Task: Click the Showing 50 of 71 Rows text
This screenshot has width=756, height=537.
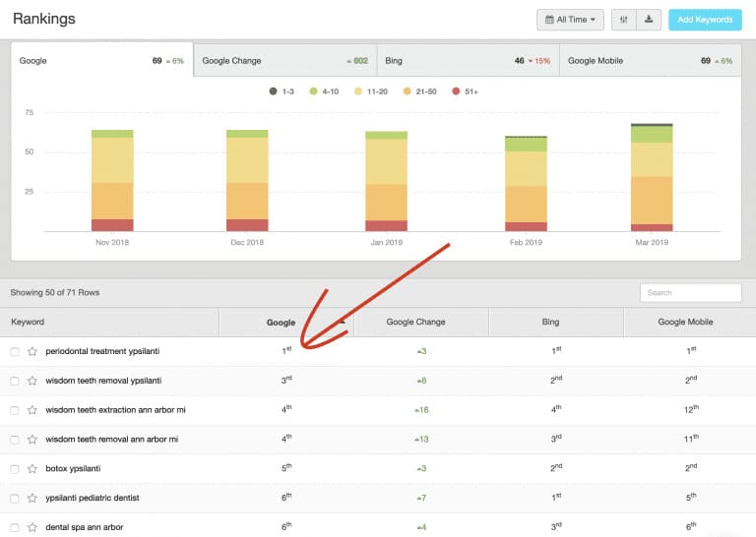Action: tap(55, 292)
